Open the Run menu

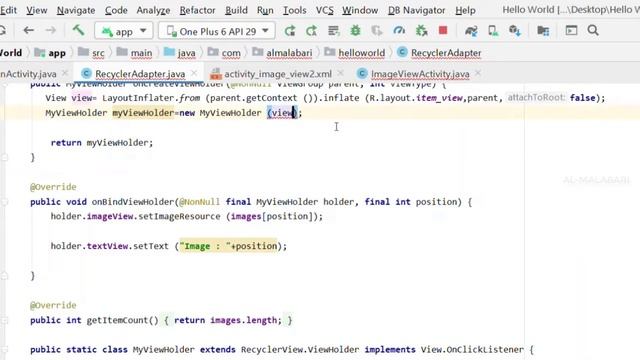point(265,10)
